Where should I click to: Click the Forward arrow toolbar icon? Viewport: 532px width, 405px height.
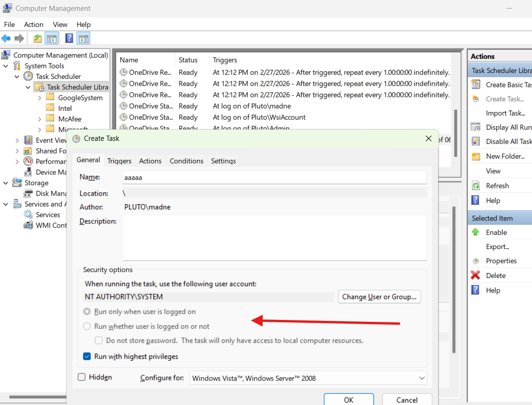pos(19,38)
